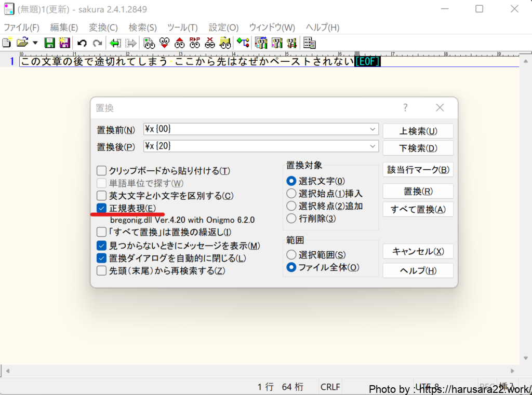The height and width of the screenshot is (395, 532).
Task: Open the 検索(S) menu
Action: click(x=142, y=28)
